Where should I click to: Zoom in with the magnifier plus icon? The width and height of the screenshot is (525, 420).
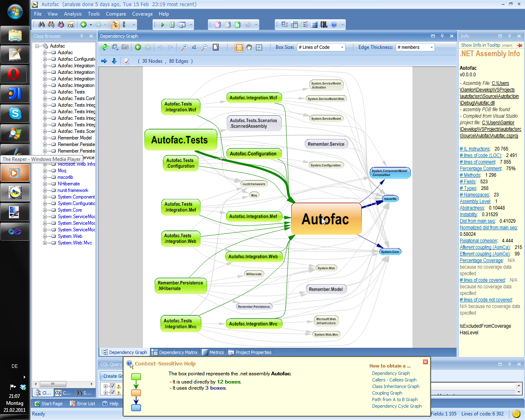click(184, 47)
